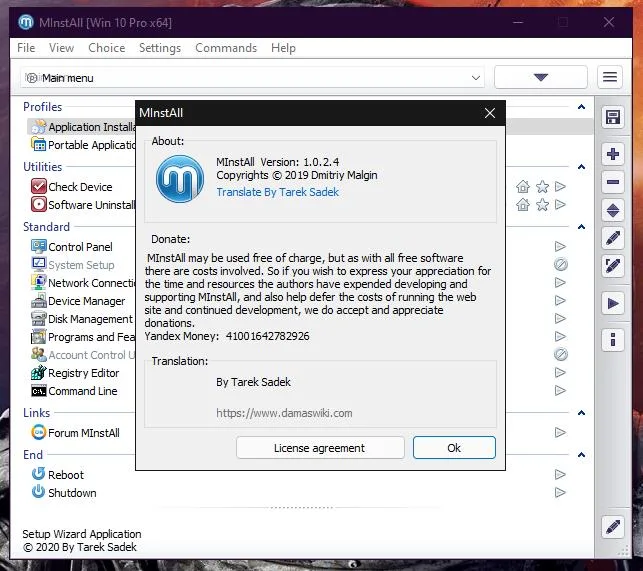
Task: Click the up-down move arrows icon
Action: tap(613, 210)
